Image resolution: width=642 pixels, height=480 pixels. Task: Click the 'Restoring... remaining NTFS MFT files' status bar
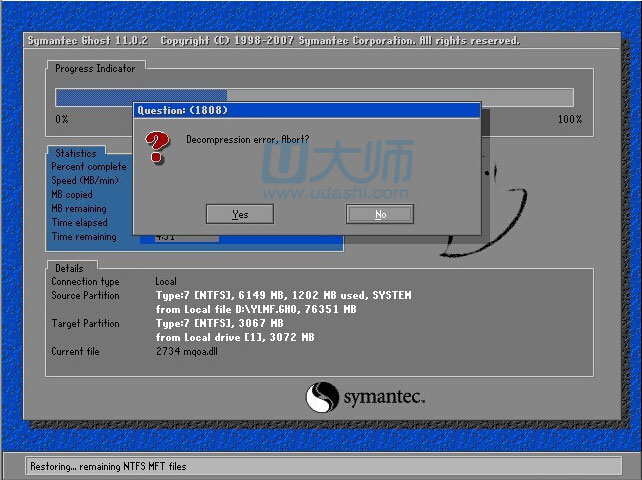click(323, 466)
